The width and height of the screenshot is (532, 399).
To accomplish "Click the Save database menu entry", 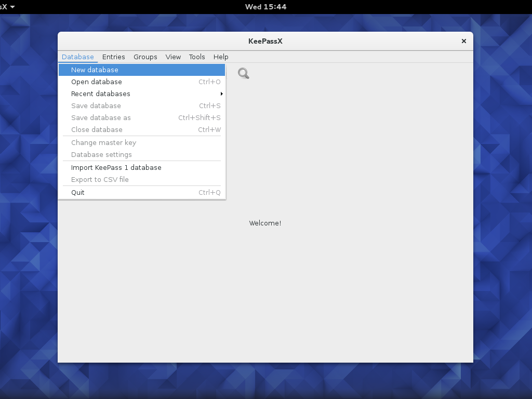I will (142, 106).
